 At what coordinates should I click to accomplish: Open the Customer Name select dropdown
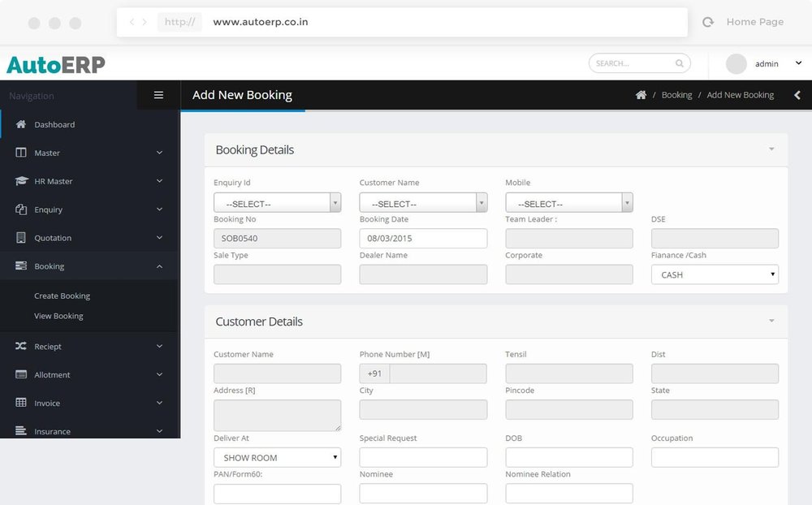423,202
